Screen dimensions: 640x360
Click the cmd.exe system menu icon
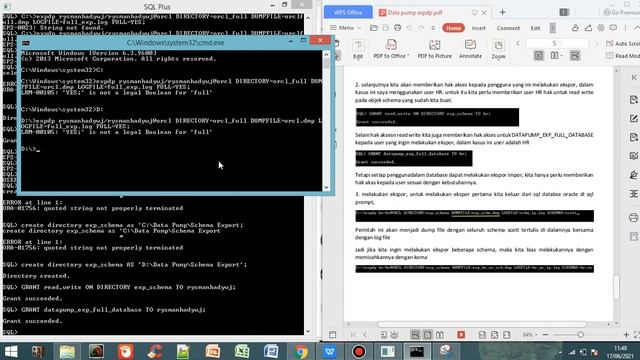25,42
